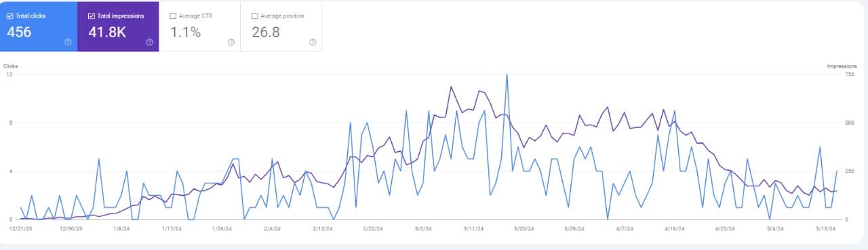
Task: Click the impressions peak near 3/6/24
Action: (x=451, y=87)
